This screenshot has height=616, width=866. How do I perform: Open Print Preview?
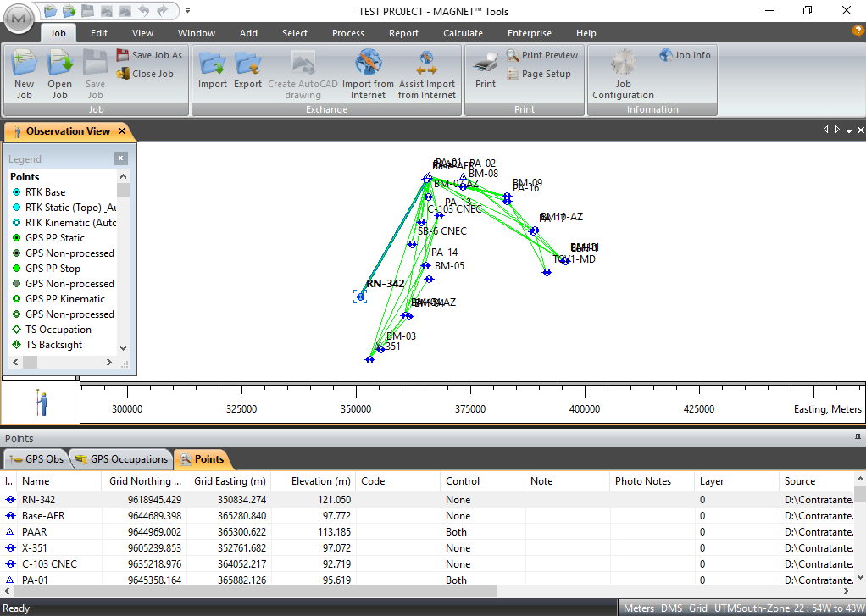tap(542, 55)
